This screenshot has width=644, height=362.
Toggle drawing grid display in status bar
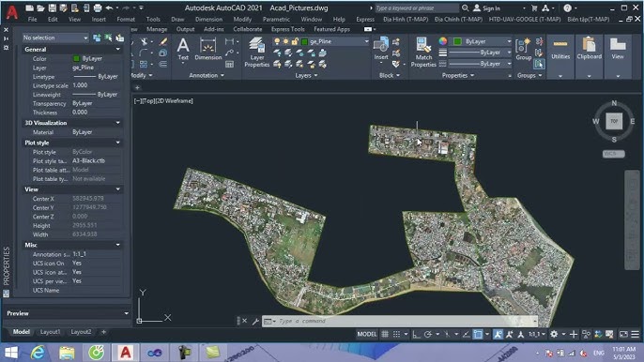point(385,334)
